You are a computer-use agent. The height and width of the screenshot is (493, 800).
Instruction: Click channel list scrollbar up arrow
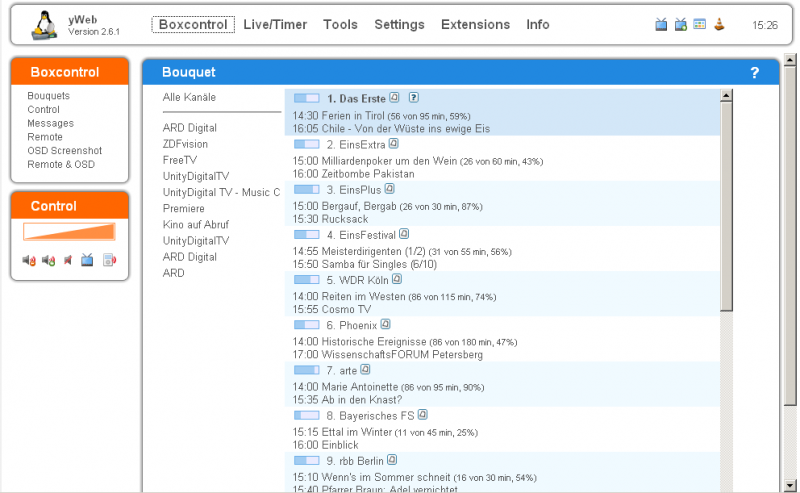pos(727,95)
